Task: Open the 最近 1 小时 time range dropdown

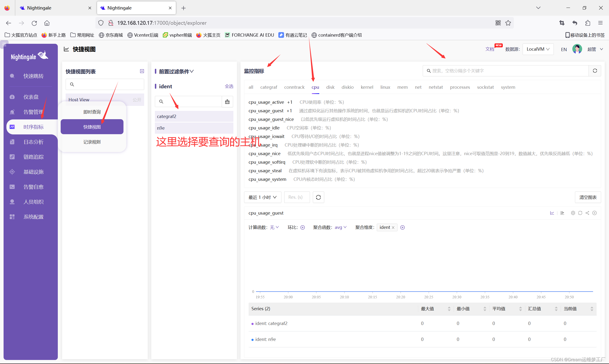Action: [x=262, y=197]
